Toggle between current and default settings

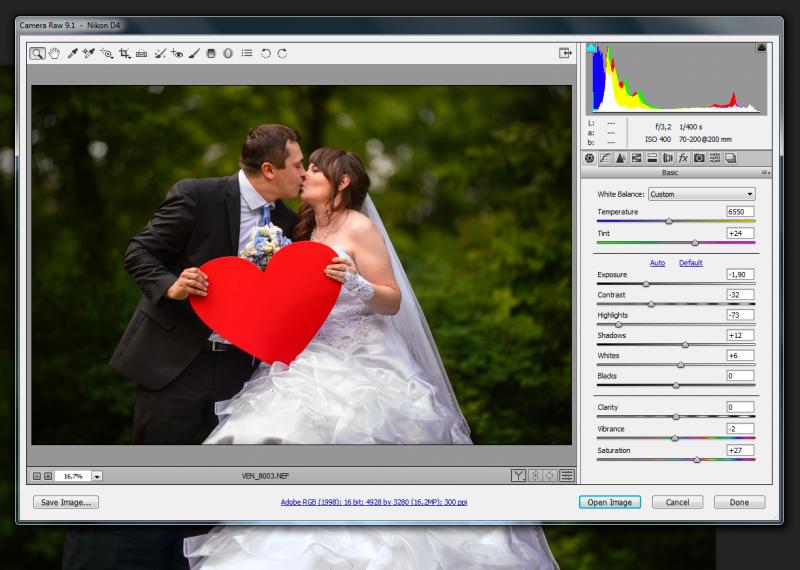coord(567,476)
